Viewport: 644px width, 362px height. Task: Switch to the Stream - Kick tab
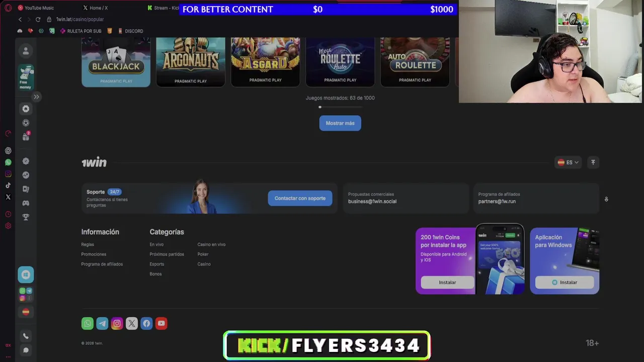coord(163,8)
